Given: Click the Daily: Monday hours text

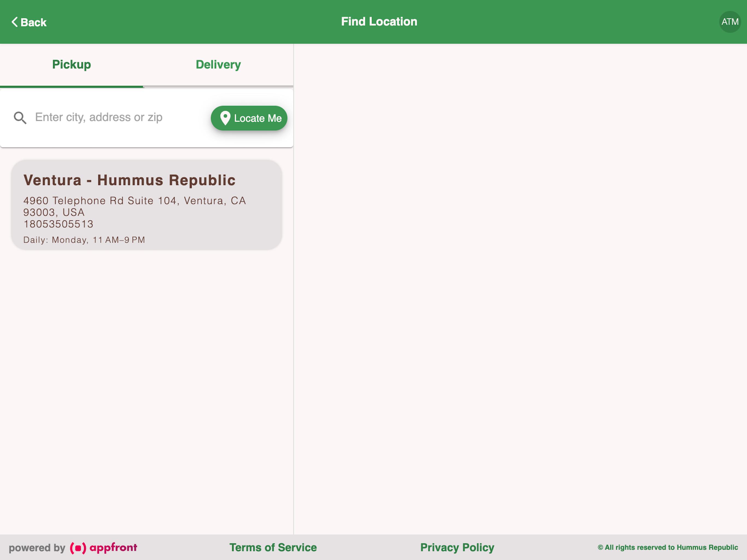Looking at the screenshot, I should coord(84,240).
